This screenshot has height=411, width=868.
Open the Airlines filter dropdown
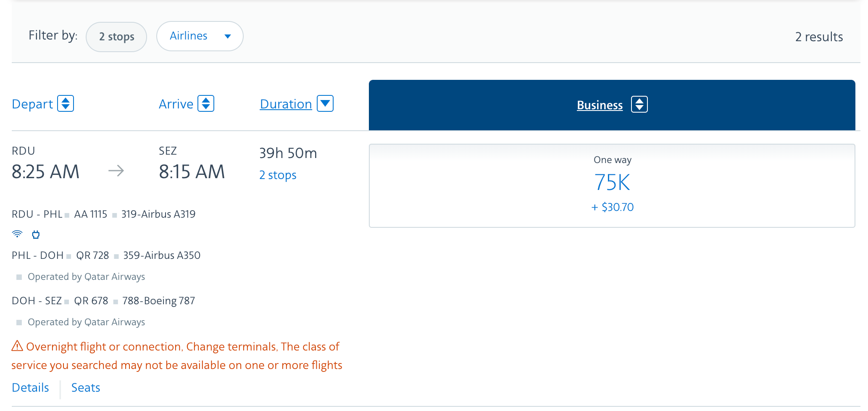coord(200,36)
